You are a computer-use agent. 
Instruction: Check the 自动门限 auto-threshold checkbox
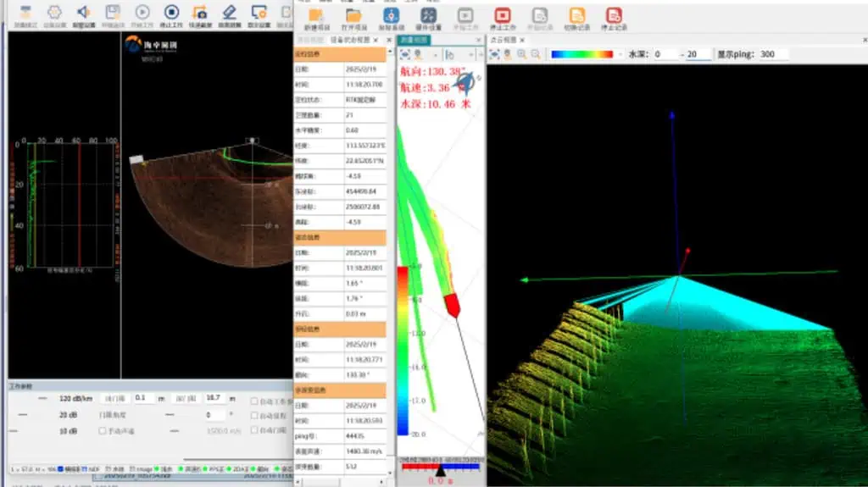(255, 429)
